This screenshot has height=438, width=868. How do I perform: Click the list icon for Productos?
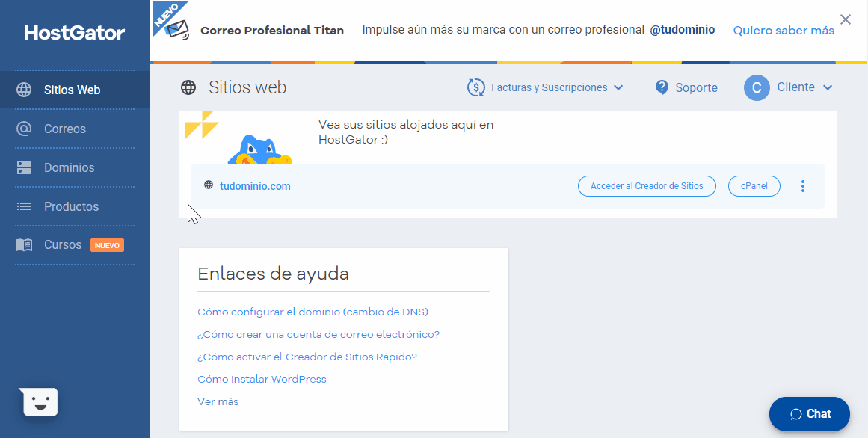tap(24, 206)
